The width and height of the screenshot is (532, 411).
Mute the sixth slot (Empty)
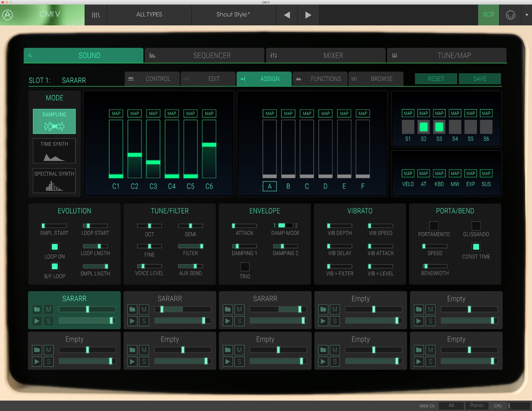click(49, 350)
